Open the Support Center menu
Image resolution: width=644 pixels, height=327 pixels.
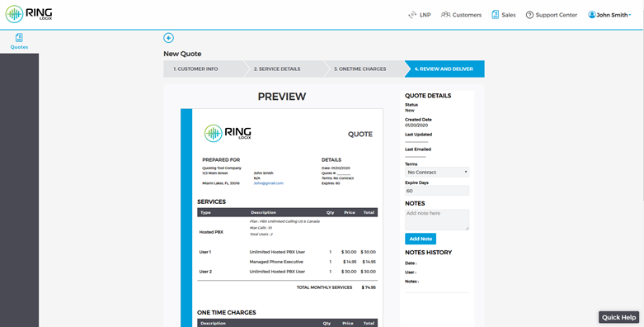coord(552,15)
